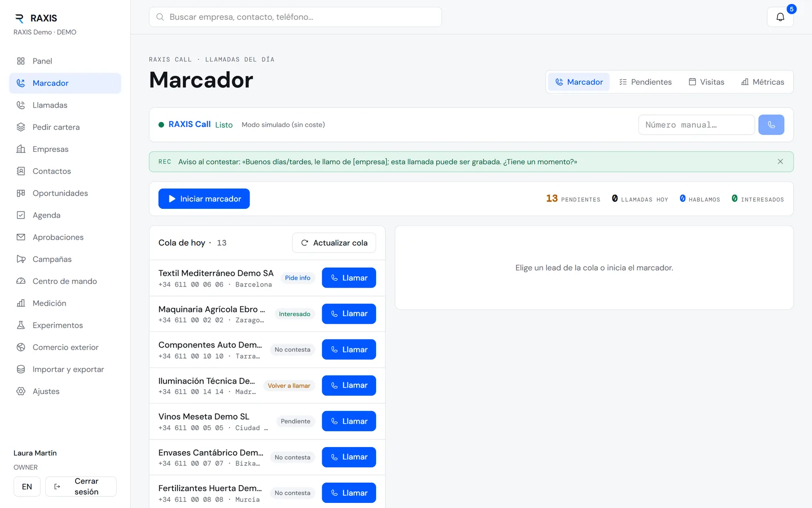Click the Pendiente status tag
Image resolution: width=812 pixels, height=508 pixels.
(x=295, y=421)
